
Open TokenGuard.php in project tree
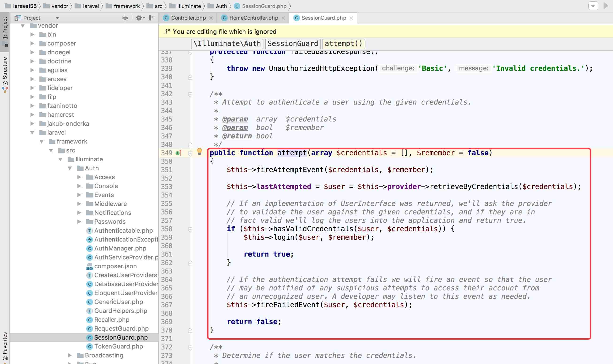pyautogui.click(x=118, y=346)
